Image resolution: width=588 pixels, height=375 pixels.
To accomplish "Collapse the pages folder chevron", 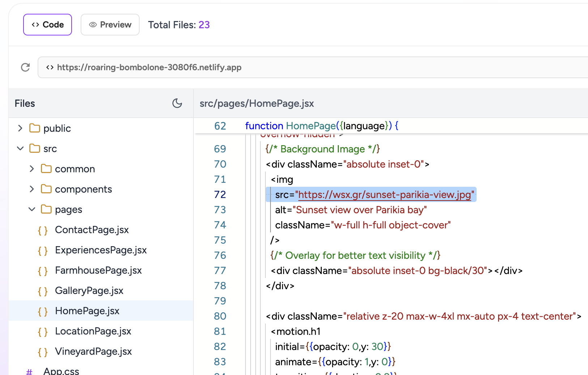I will click(32, 209).
